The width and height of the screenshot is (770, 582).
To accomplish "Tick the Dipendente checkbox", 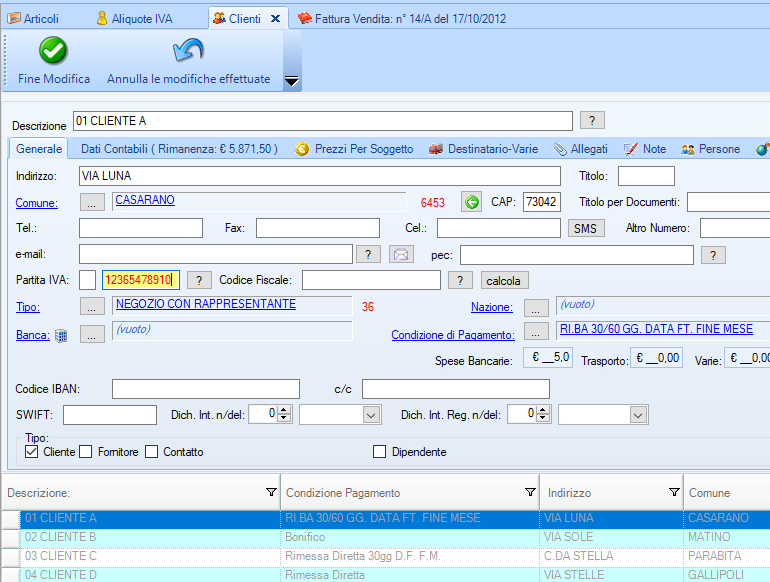I will (380, 452).
